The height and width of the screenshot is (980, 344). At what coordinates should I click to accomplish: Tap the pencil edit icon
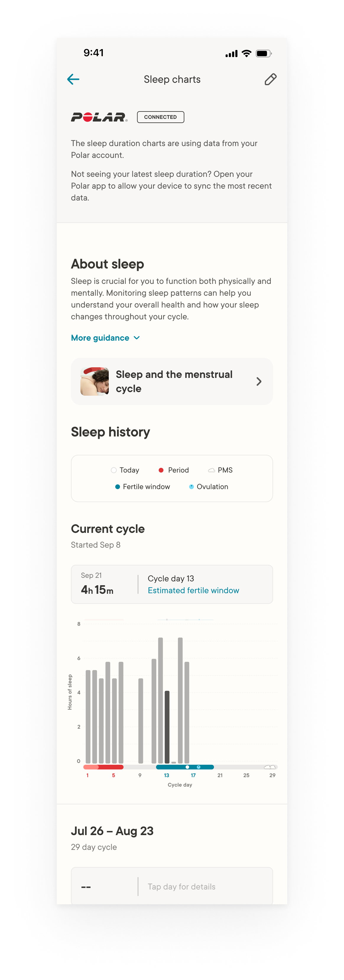tap(270, 79)
